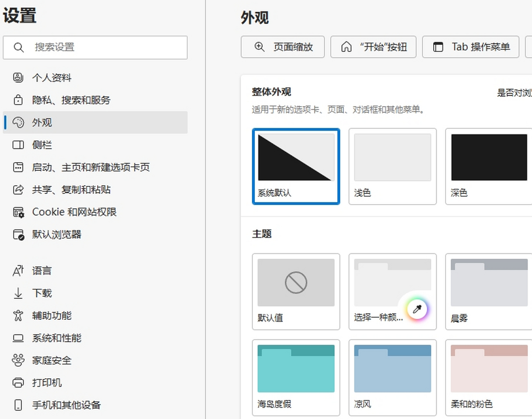Jump to 页面缩放 section
The height and width of the screenshot is (419, 532).
coord(283,47)
